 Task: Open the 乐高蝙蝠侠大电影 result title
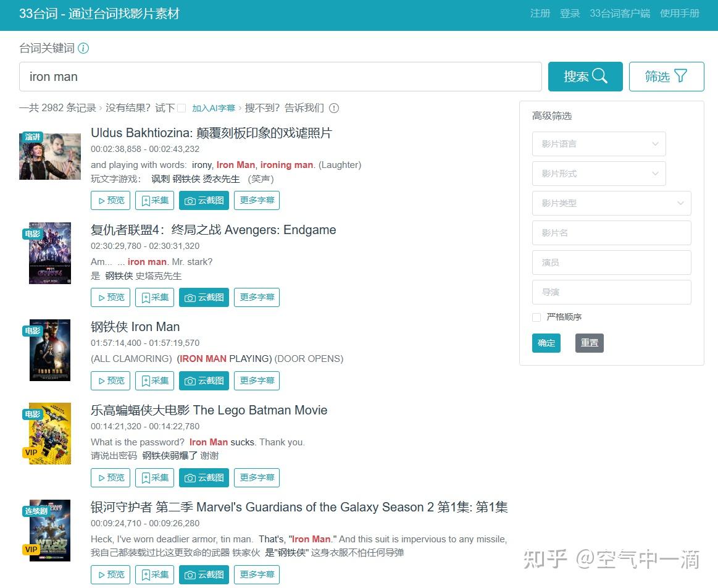[x=209, y=410]
